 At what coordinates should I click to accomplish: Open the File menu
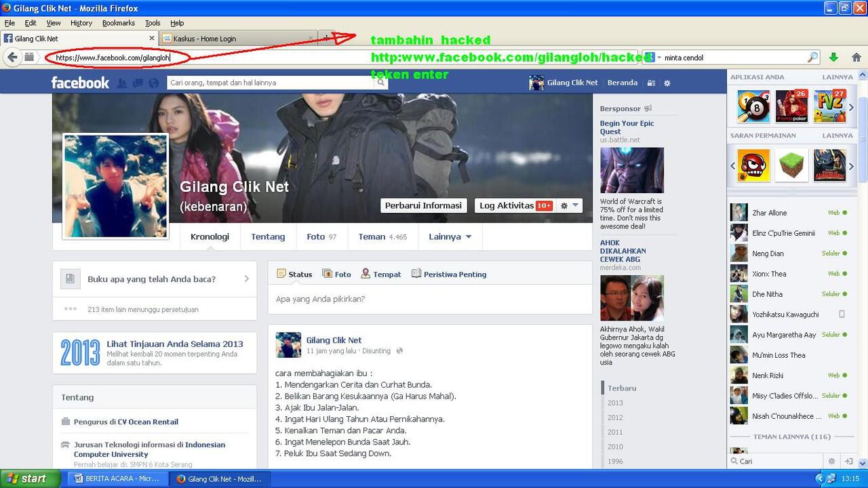(9, 23)
